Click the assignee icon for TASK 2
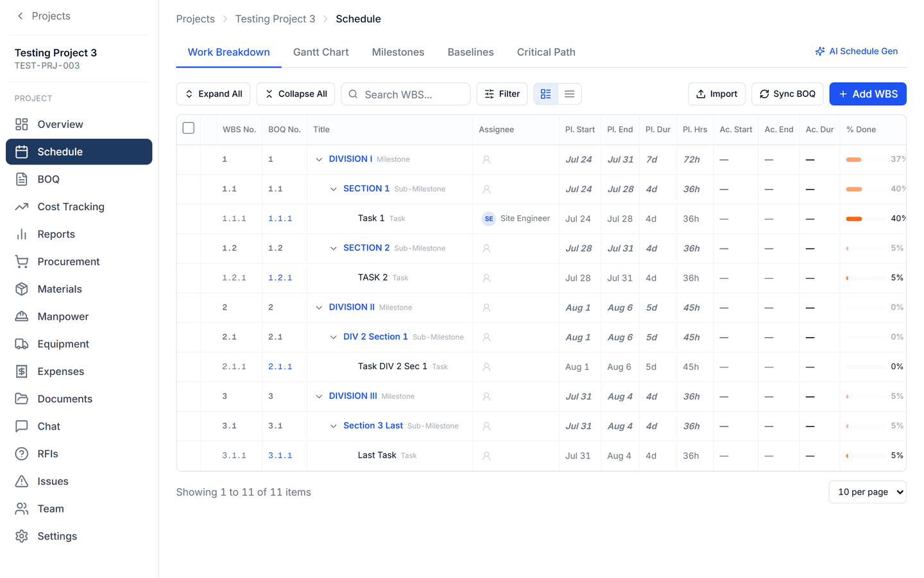The image size is (924, 578). [x=486, y=278]
